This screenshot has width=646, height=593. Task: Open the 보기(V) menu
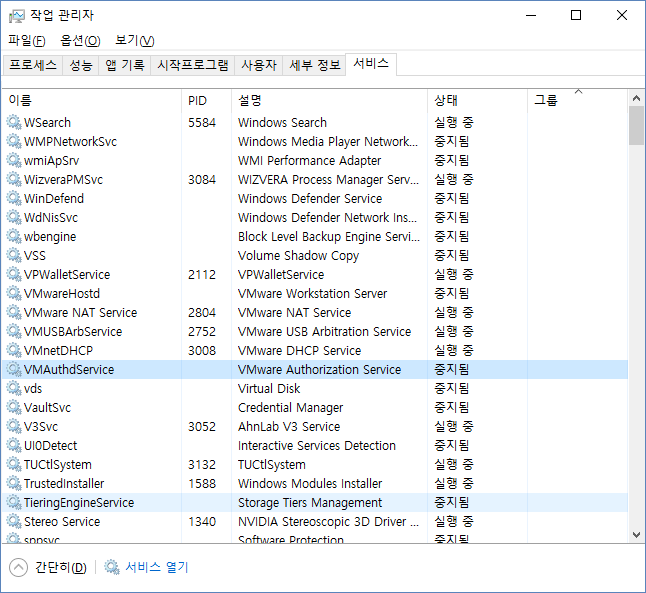tap(135, 40)
